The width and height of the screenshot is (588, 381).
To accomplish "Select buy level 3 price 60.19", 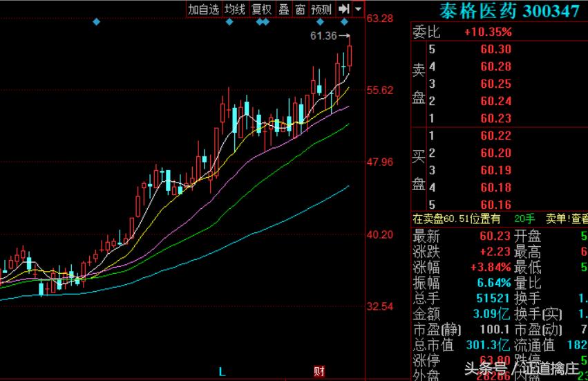I will click(x=495, y=170).
